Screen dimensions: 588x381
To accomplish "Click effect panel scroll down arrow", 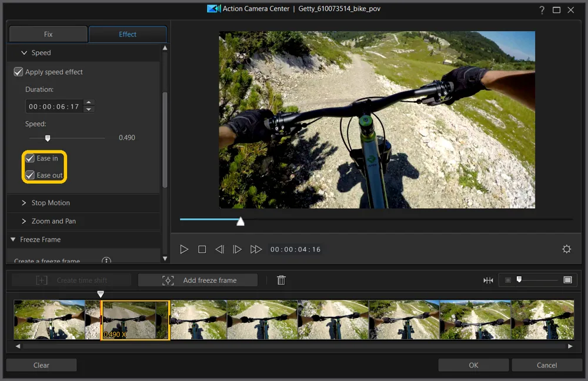I will click(x=165, y=258).
